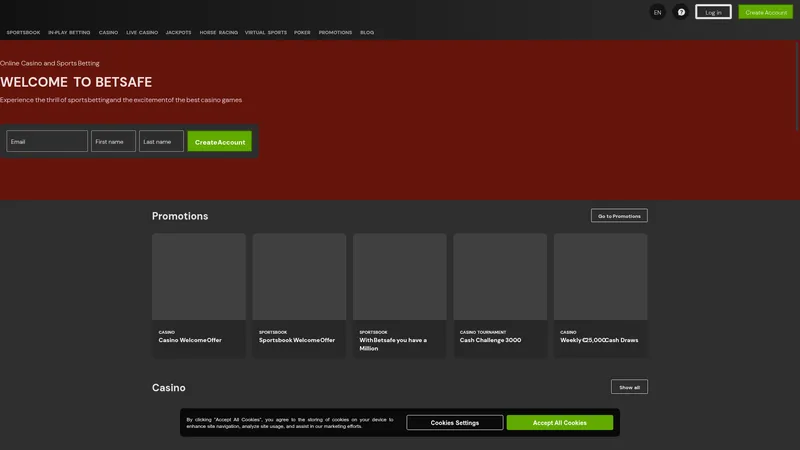Click the Go to Promotions button

619,216
